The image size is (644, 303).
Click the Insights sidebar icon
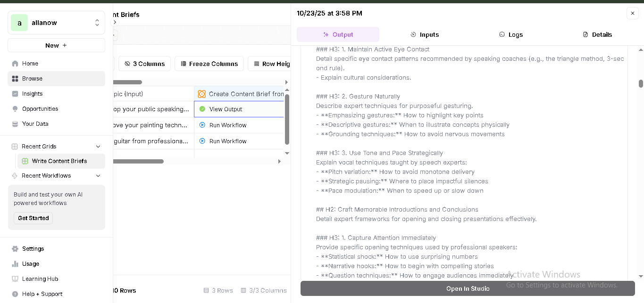pyautogui.click(x=15, y=94)
